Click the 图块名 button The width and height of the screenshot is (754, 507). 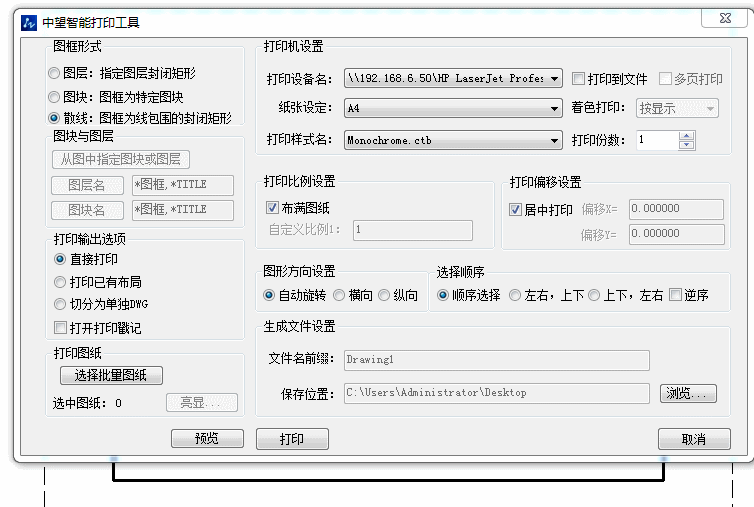87,210
